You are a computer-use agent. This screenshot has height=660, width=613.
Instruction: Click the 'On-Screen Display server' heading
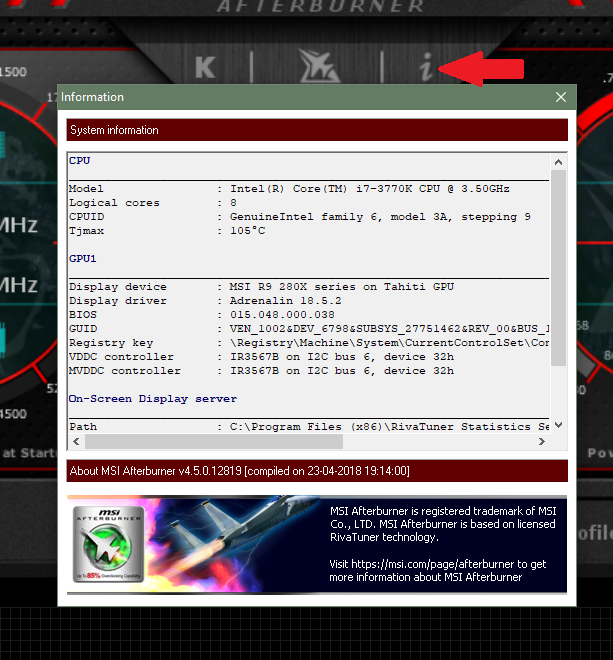[x=153, y=399]
